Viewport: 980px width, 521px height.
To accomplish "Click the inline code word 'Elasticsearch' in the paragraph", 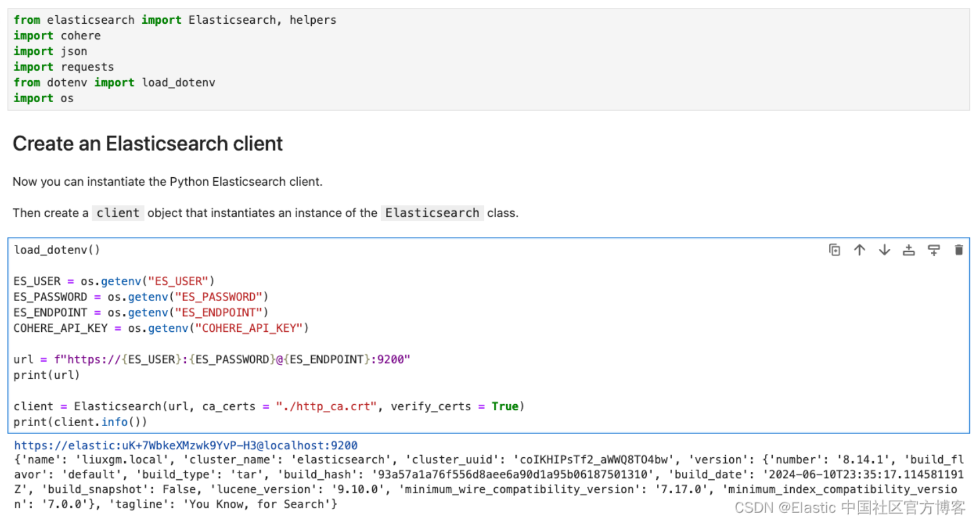I will (x=432, y=213).
